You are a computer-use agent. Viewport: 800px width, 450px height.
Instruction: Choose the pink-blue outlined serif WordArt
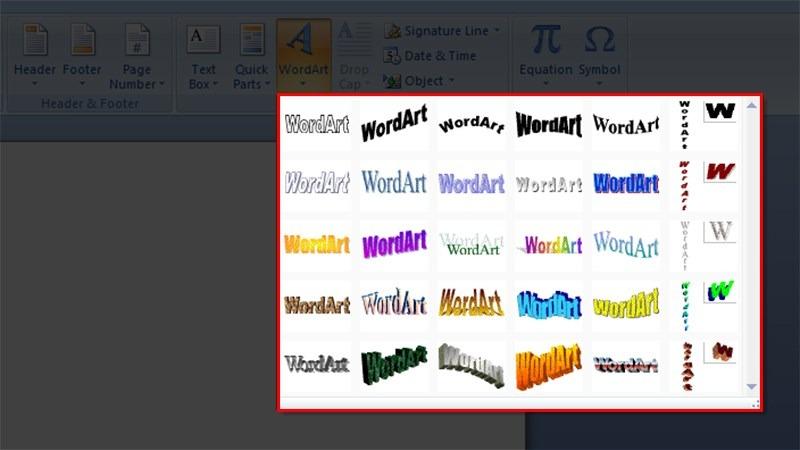pyautogui.click(x=394, y=304)
